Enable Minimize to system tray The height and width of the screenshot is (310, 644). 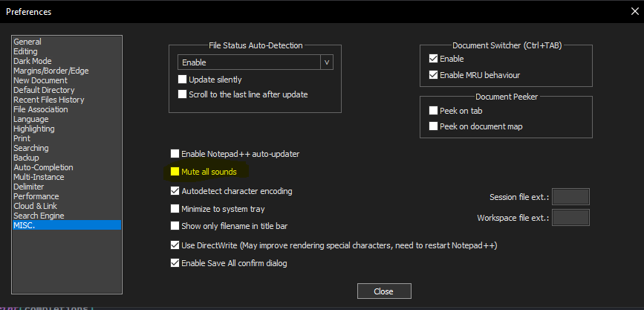tap(175, 209)
